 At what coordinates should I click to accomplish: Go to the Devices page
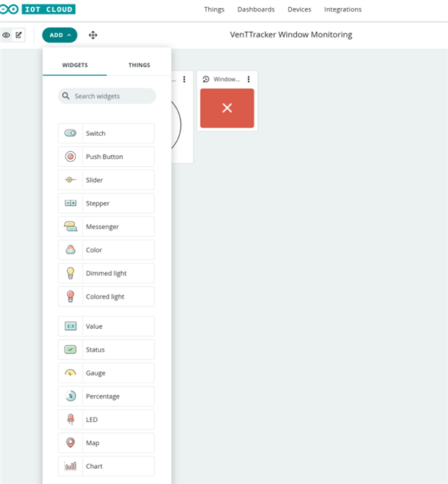(299, 9)
